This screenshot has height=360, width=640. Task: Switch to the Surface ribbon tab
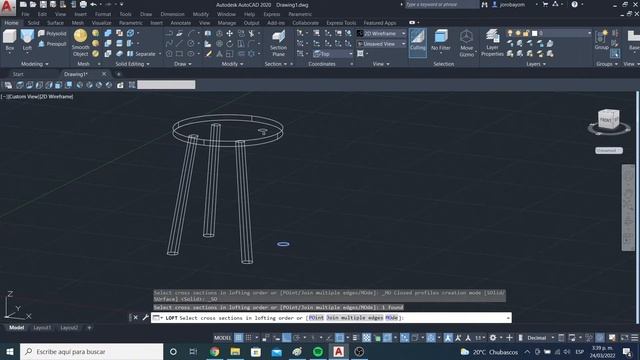point(55,23)
